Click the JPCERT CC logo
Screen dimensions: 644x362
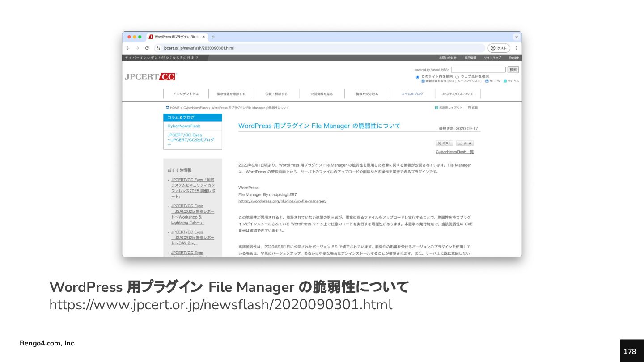tap(150, 76)
